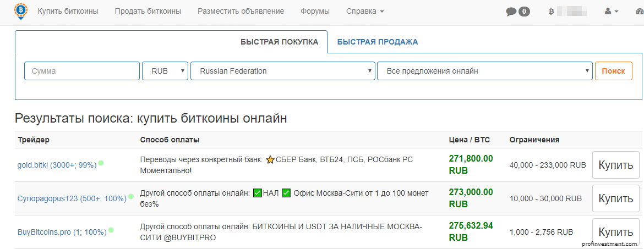Expand the Справка menu

click(x=365, y=12)
